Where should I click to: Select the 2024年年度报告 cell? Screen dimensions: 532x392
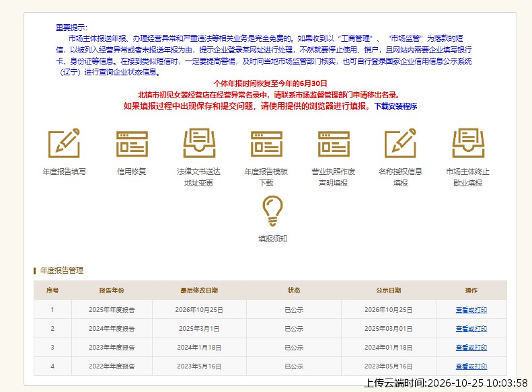point(112,329)
